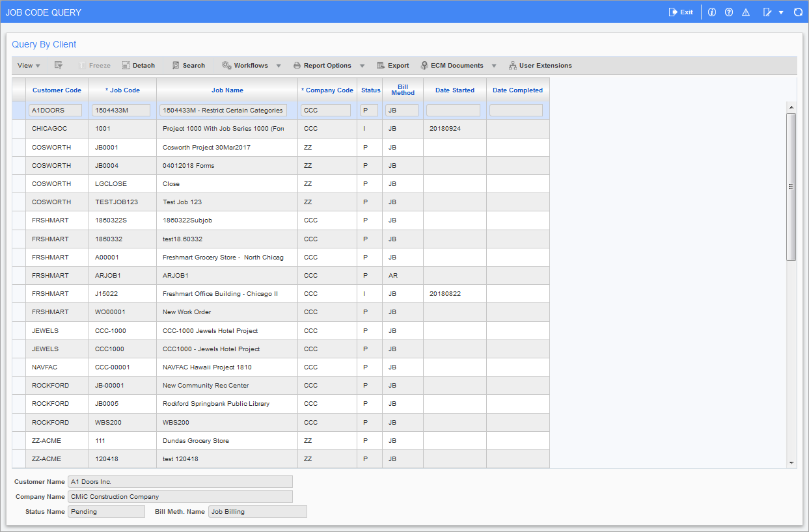Sort by the Job Name column header
Image resolution: width=809 pixels, height=532 pixels.
coord(227,90)
